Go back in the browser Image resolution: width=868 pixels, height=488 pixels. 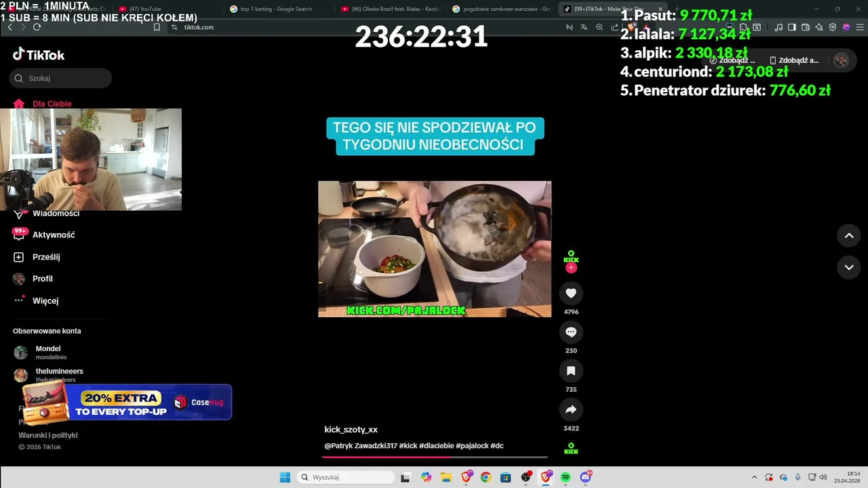click(x=10, y=27)
